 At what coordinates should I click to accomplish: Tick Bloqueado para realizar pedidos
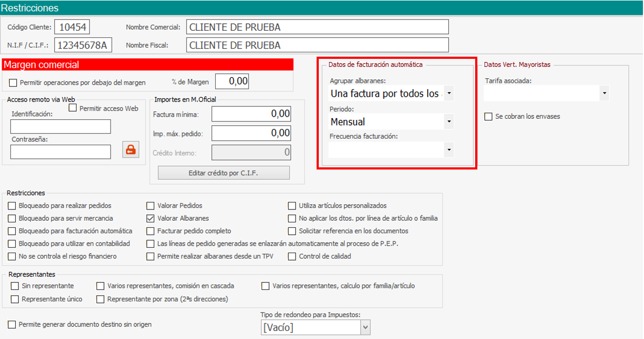coord(12,206)
